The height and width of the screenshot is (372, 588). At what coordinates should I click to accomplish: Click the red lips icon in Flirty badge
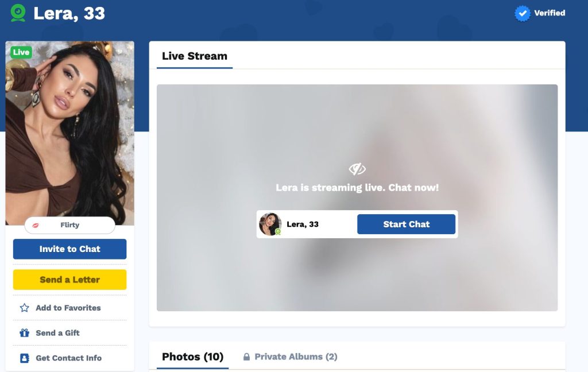[36, 225]
